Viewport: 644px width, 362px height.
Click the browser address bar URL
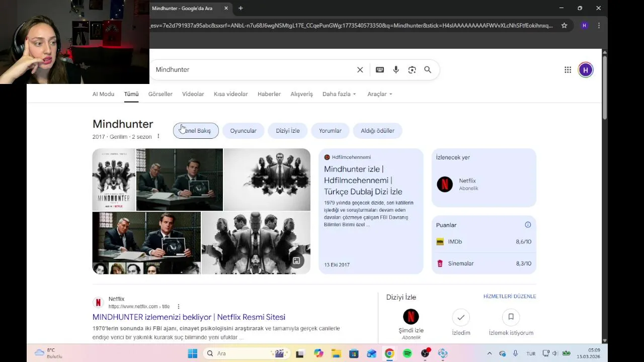click(x=351, y=26)
